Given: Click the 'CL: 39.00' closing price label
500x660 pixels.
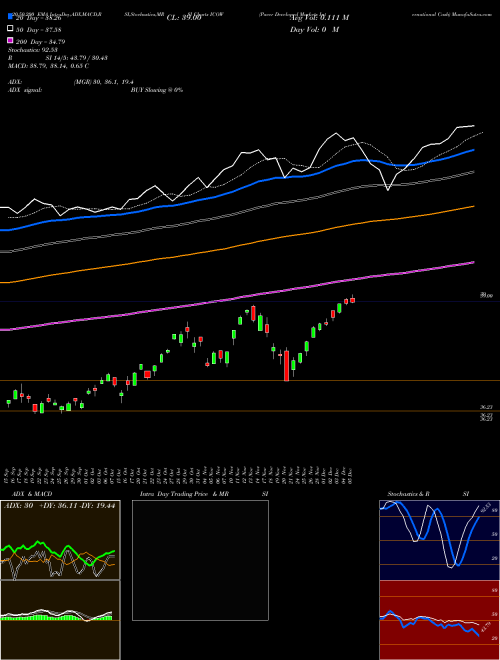Looking at the screenshot, I should pyautogui.click(x=184, y=18).
